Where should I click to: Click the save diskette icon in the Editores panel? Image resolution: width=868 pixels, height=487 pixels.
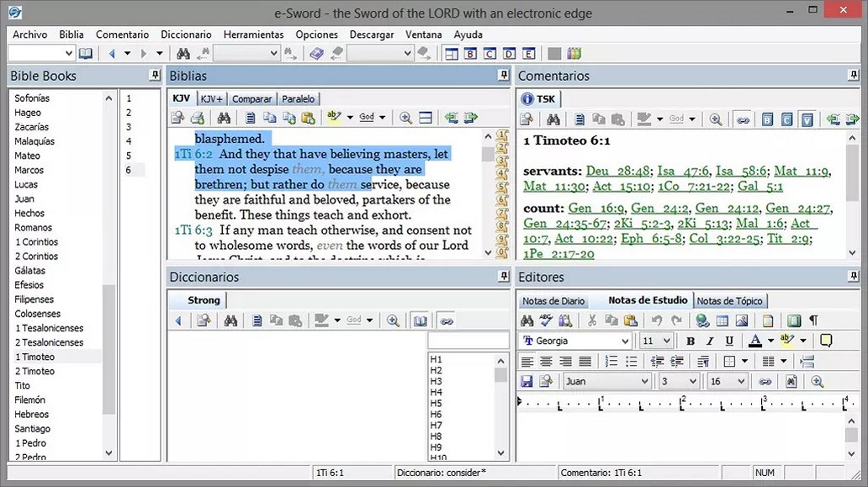tap(527, 381)
